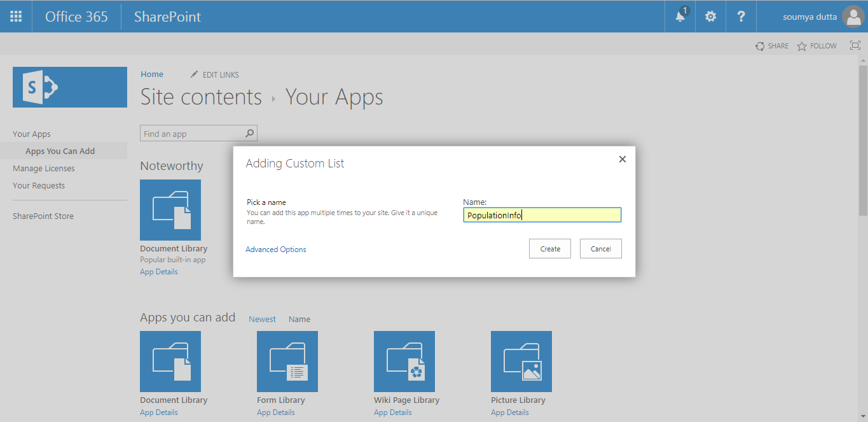This screenshot has width=868, height=422.
Task: Click the Create button in the dialog
Action: (x=549, y=248)
